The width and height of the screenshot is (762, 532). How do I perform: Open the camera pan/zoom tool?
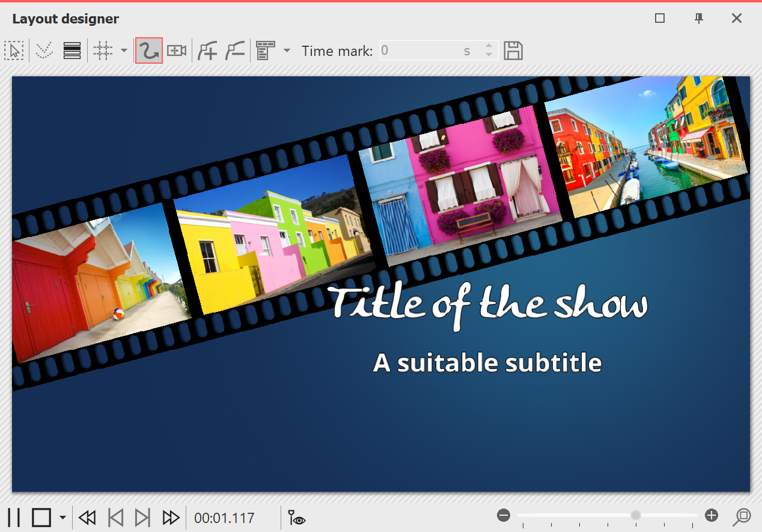click(177, 50)
